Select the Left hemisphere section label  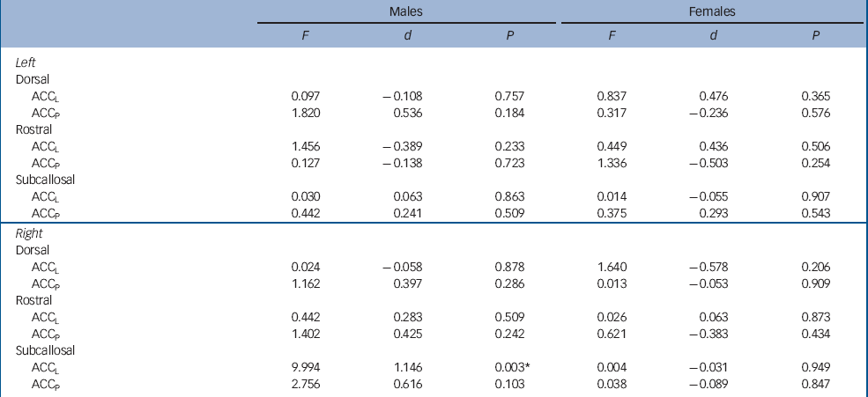[25, 61]
